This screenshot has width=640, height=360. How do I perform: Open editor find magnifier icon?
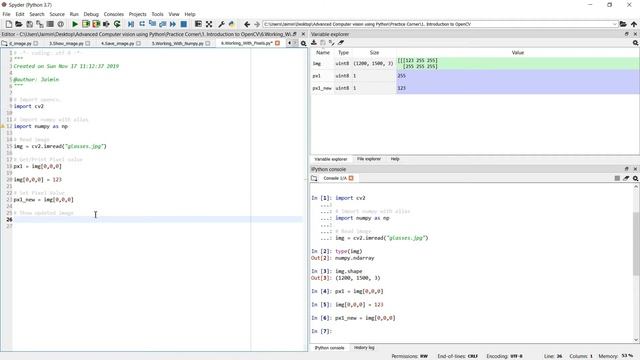tap(304, 43)
